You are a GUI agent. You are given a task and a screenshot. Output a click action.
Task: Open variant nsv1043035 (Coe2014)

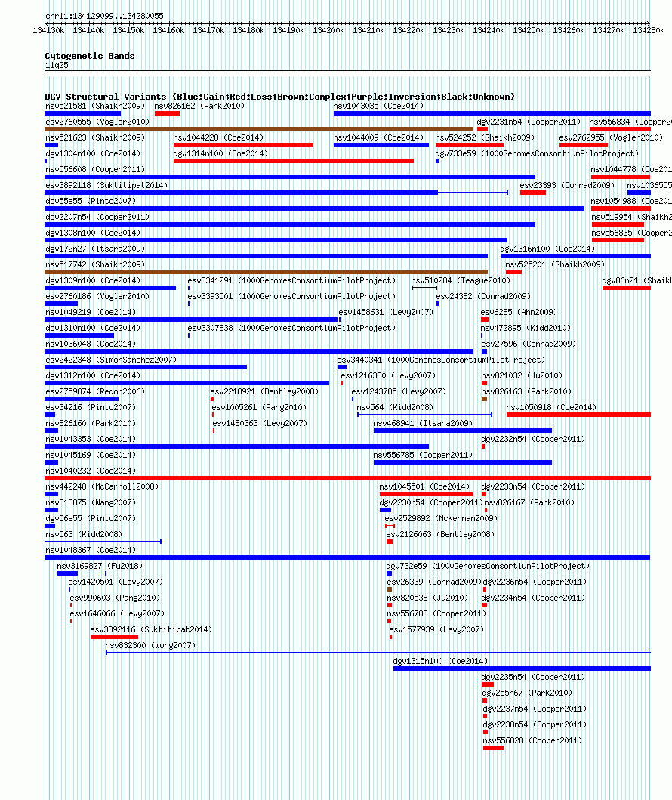(x=378, y=106)
